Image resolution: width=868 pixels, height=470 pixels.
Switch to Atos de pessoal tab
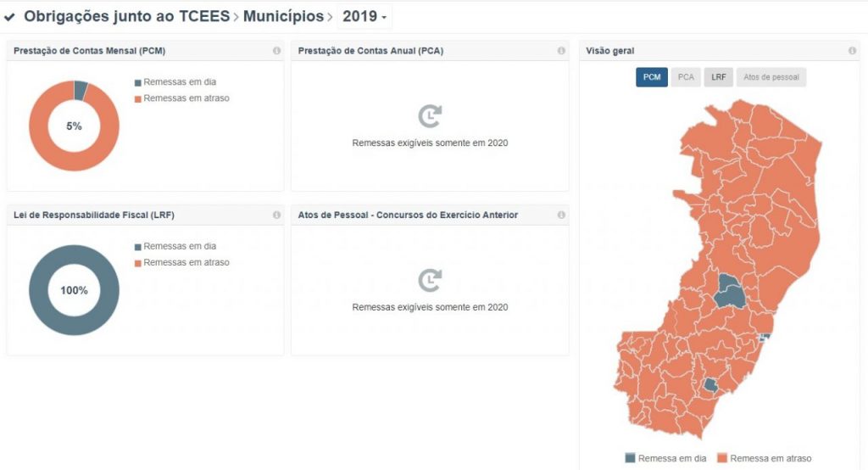pyautogui.click(x=771, y=77)
